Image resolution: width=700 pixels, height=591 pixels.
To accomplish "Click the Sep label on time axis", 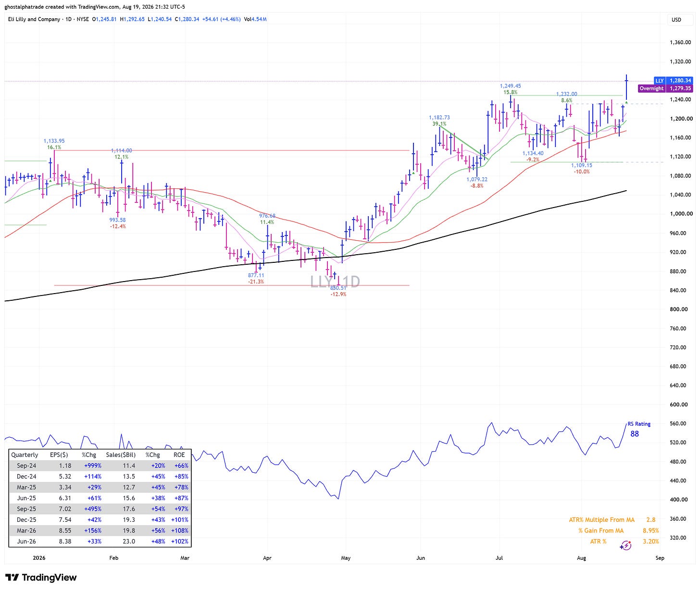I will pos(660,558).
